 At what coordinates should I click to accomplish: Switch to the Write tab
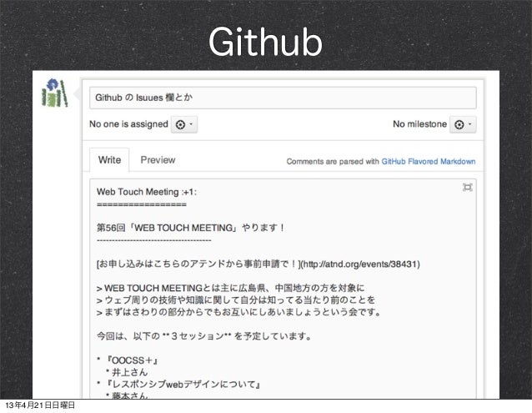point(109,160)
